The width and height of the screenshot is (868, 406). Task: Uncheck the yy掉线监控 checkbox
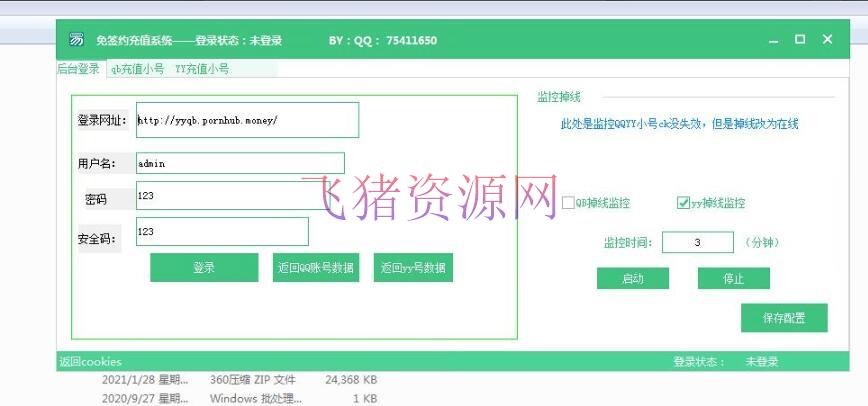coord(683,203)
